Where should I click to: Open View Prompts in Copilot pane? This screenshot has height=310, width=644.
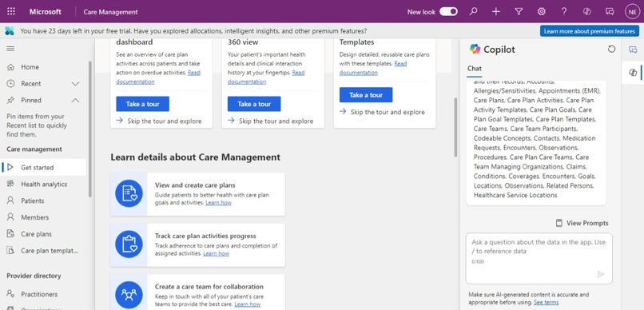click(582, 224)
